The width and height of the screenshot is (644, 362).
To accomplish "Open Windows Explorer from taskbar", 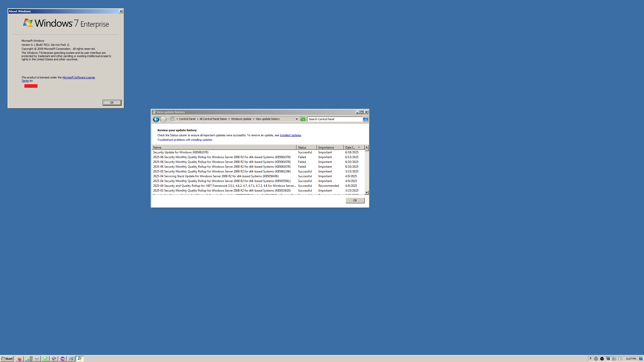I will coord(27,359).
